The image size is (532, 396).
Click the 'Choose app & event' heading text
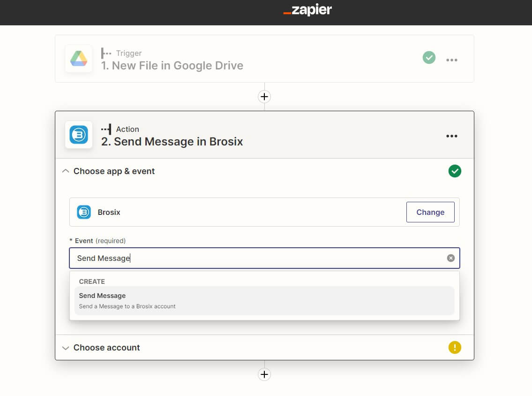pos(114,171)
